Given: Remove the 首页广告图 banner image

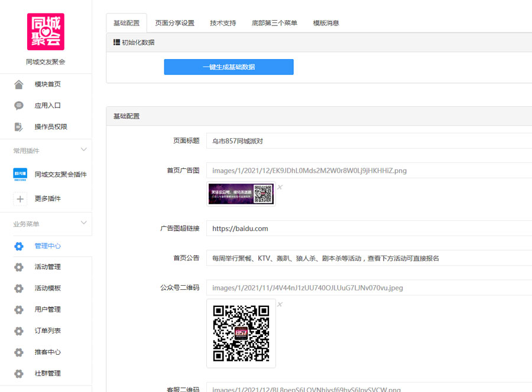Looking at the screenshot, I should pyautogui.click(x=280, y=187).
